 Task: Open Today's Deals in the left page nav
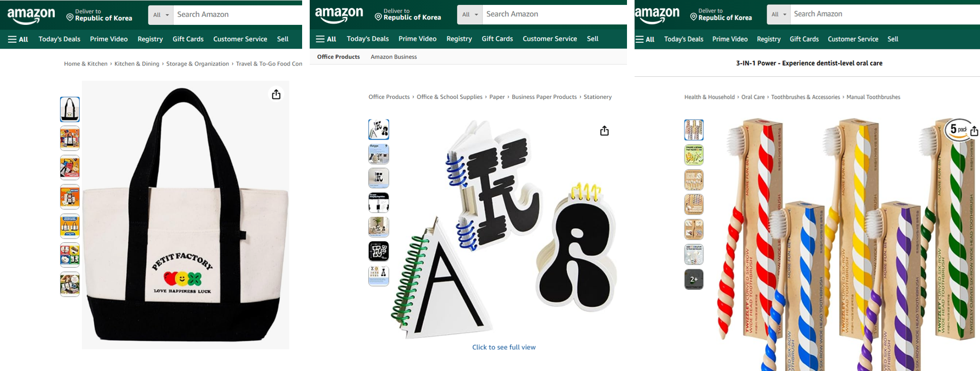click(60, 39)
